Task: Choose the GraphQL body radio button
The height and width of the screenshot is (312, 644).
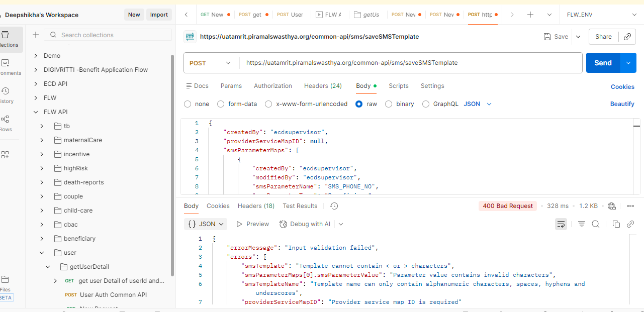Action: coord(426,104)
